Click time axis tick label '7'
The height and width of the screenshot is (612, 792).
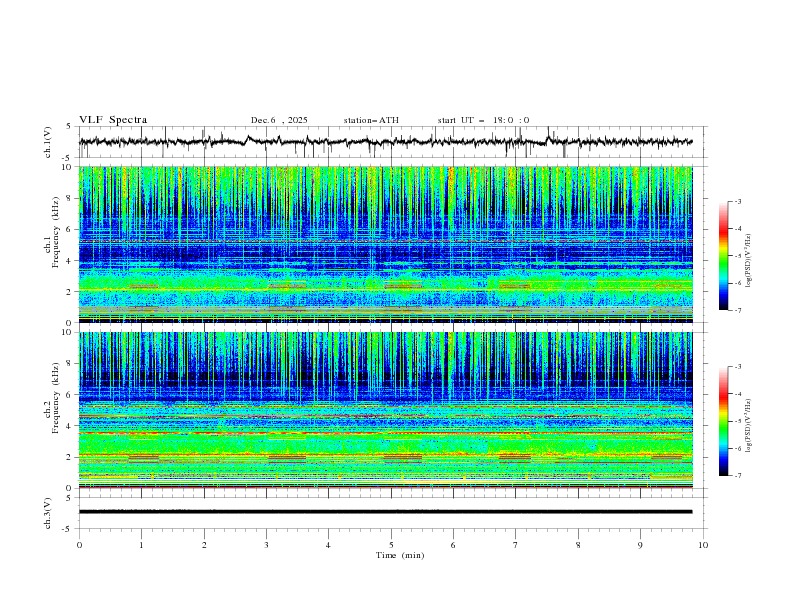point(515,545)
